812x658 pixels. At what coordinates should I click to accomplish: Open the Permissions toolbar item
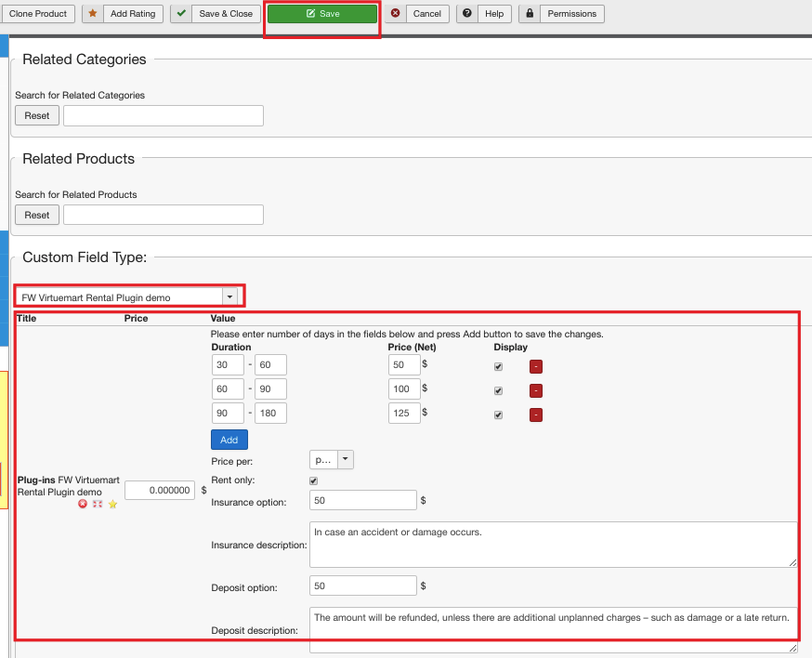pos(561,14)
